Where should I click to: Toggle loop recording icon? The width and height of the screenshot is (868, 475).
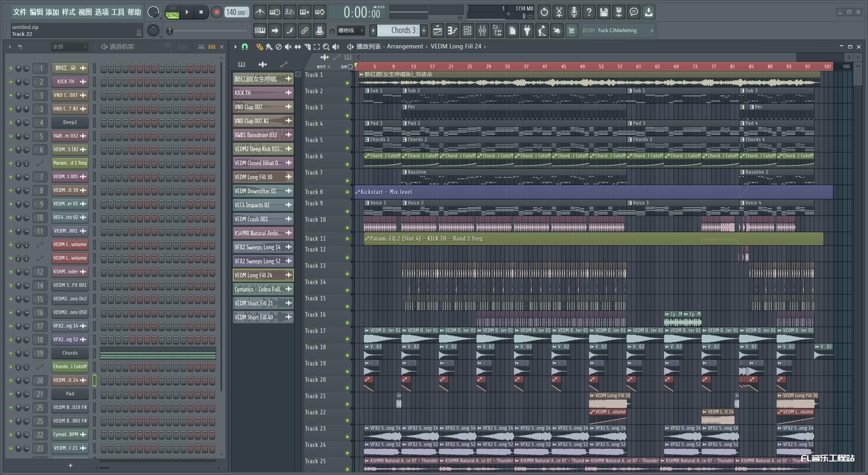320,12
